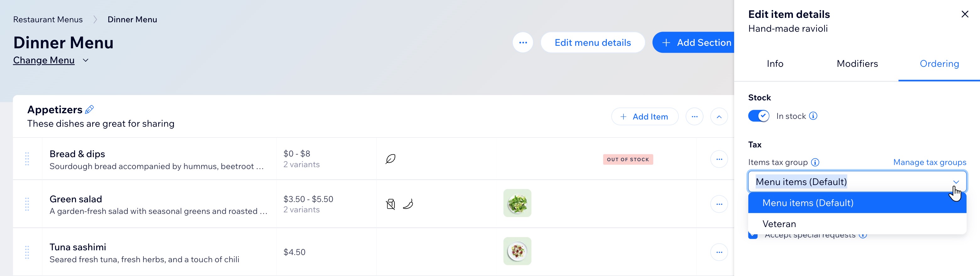This screenshot has width=980, height=276.
Task: Switch to the Info tab
Action: (x=775, y=64)
